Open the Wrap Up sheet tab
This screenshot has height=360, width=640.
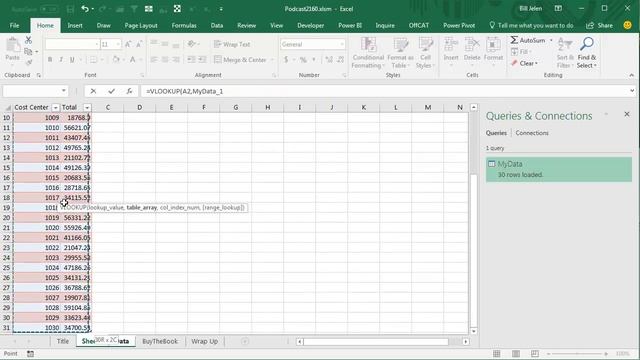point(204,341)
